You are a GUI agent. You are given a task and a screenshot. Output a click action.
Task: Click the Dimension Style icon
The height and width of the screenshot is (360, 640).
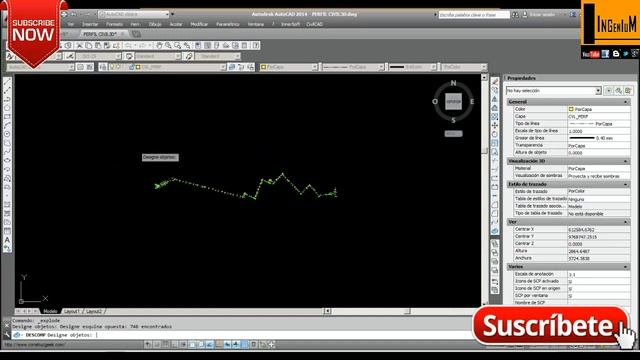pos(70,56)
